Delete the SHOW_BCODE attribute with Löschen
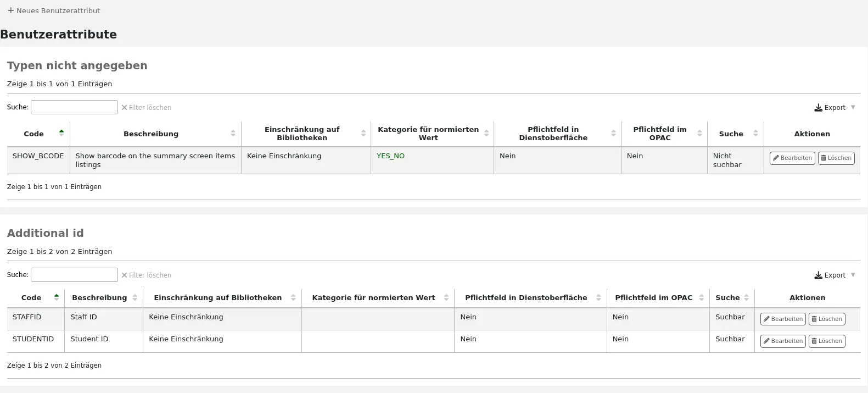868x393 pixels. pyautogui.click(x=836, y=158)
